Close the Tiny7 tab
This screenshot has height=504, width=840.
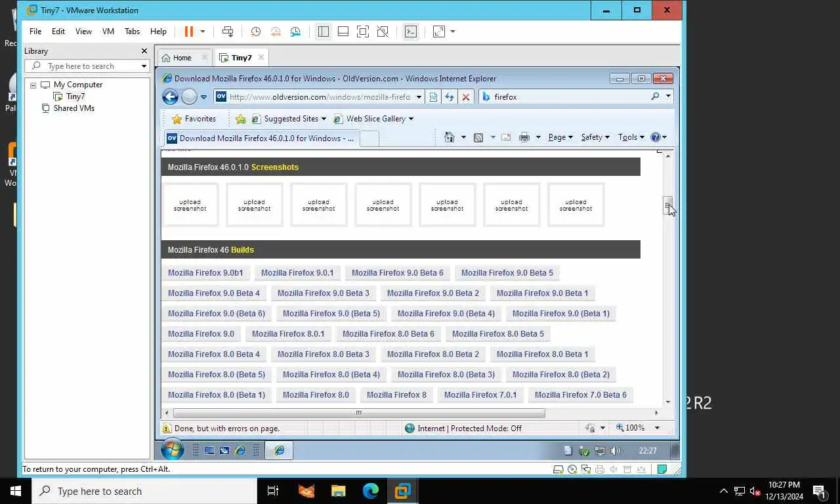pyautogui.click(x=261, y=58)
